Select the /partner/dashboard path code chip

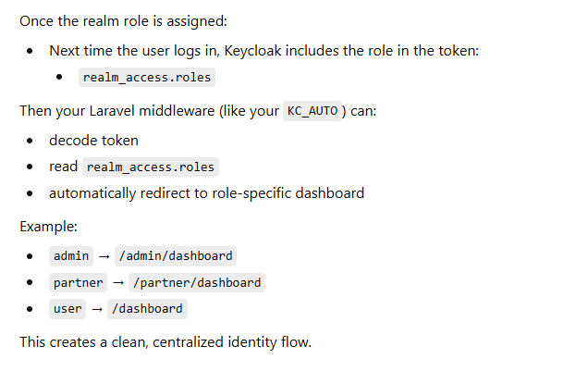196,282
